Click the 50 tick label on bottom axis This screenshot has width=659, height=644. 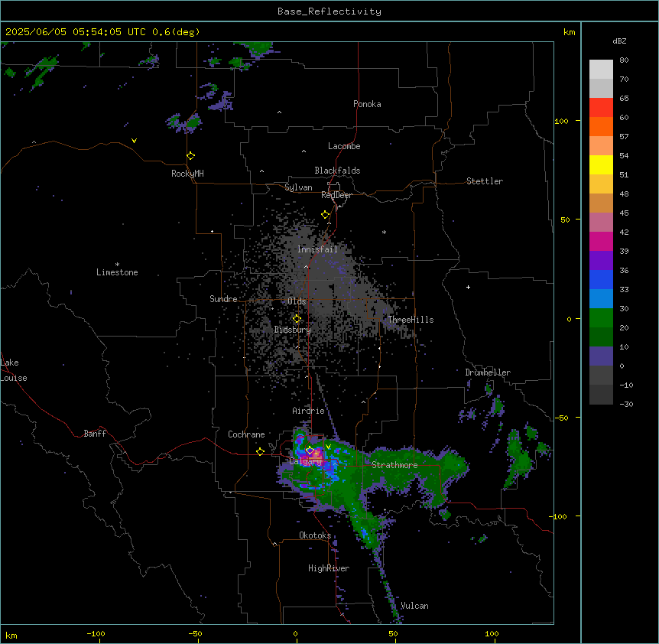click(x=393, y=633)
